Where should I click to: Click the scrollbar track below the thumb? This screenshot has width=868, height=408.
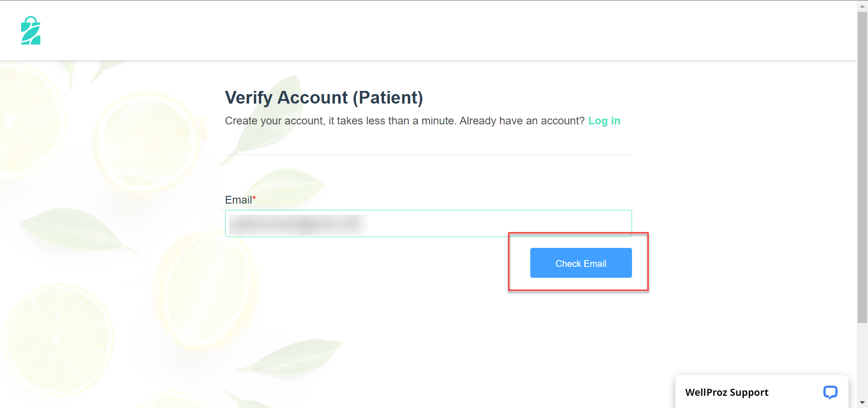862,360
